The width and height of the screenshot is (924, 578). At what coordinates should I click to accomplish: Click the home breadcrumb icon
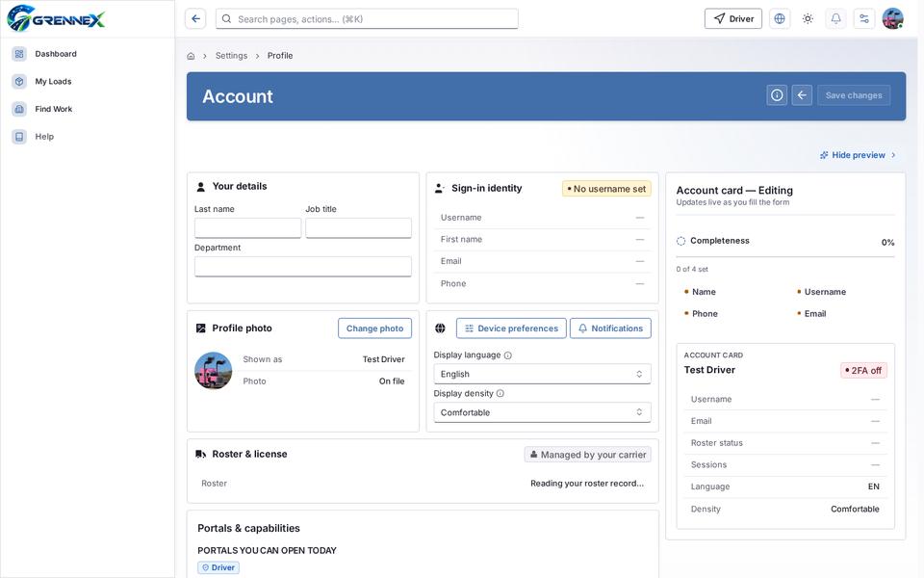[191, 56]
